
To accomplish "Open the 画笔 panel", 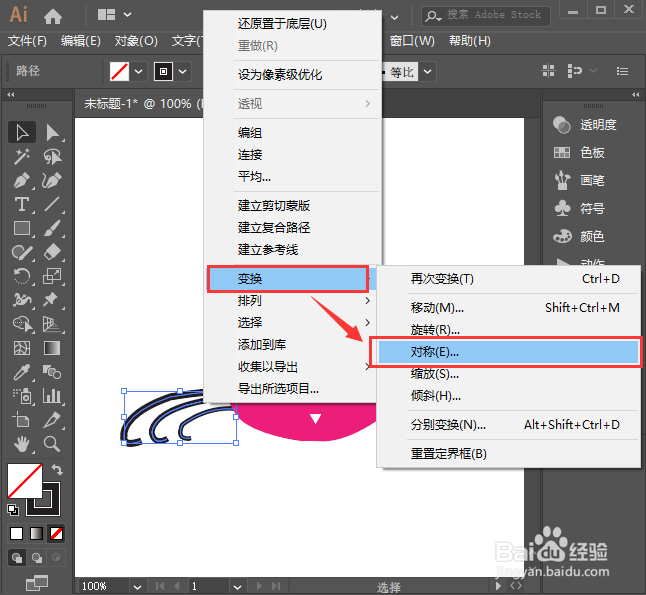I will 579,180.
